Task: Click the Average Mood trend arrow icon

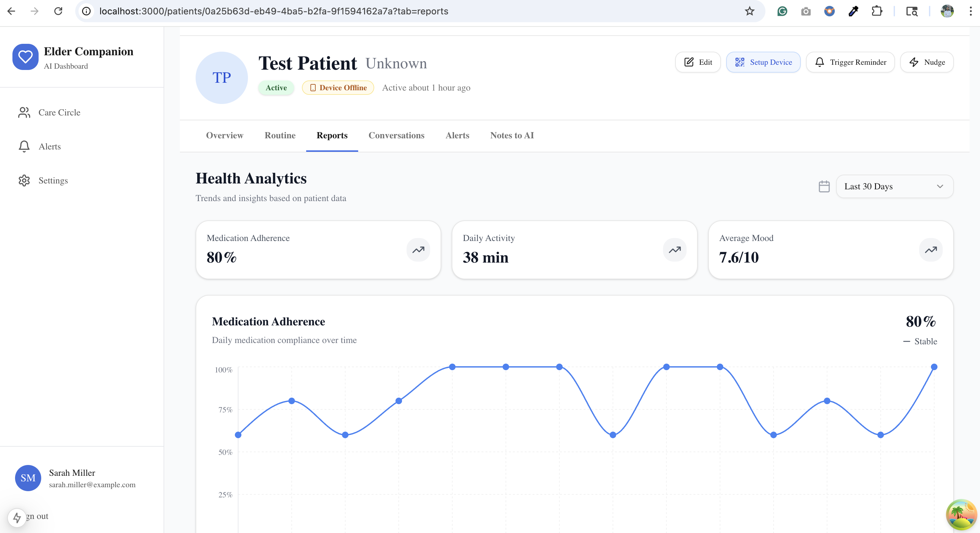Action: coord(931,250)
